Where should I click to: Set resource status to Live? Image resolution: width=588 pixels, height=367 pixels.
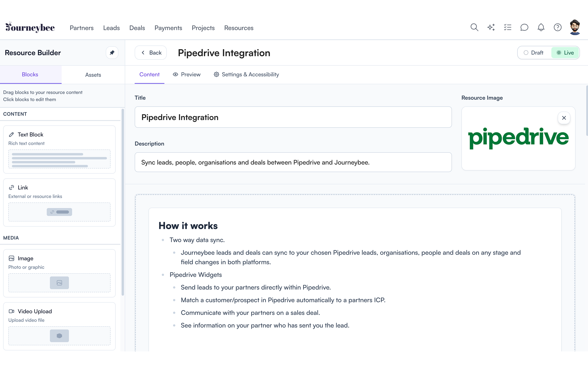pos(565,53)
